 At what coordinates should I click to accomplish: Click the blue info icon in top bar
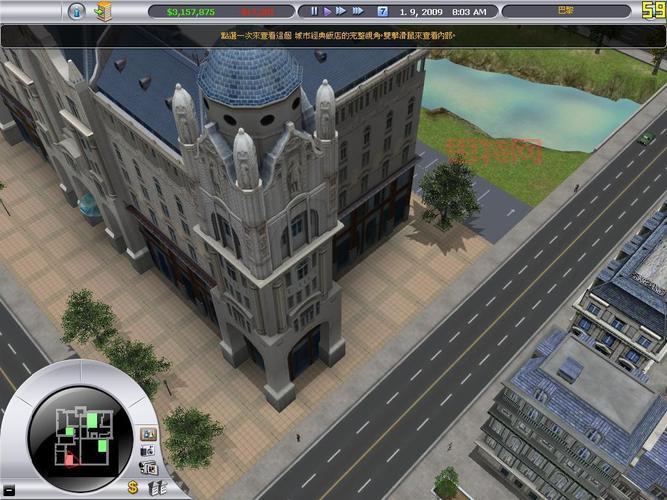[x=76, y=11]
